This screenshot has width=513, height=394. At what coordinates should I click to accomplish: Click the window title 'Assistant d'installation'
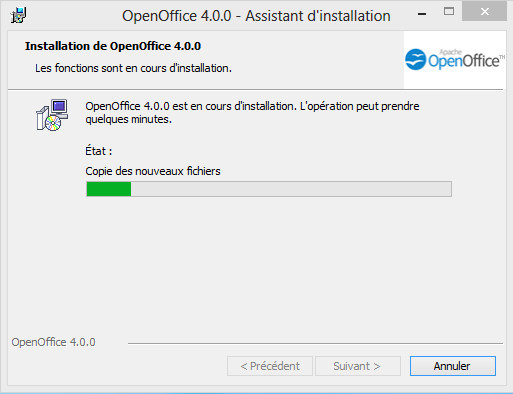318,16
